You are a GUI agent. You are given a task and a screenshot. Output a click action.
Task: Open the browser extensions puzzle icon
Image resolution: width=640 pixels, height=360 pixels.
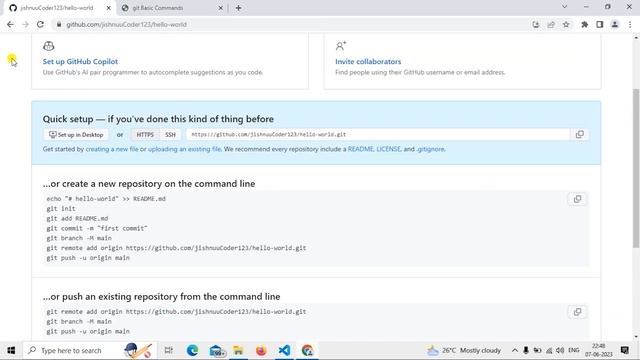(584, 24)
